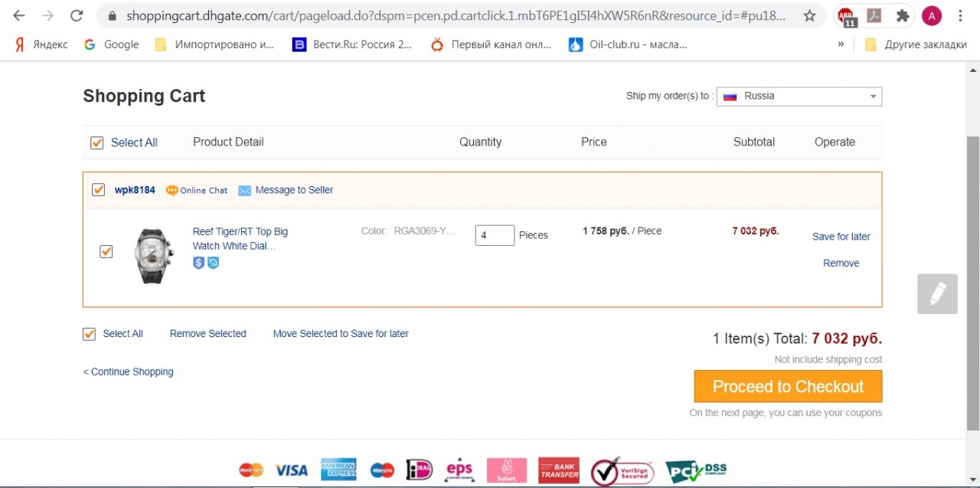Screen dimensions: 980x488
Task: Open the Chrome three-dot menu
Action: pyautogui.click(x=960, y=15)
